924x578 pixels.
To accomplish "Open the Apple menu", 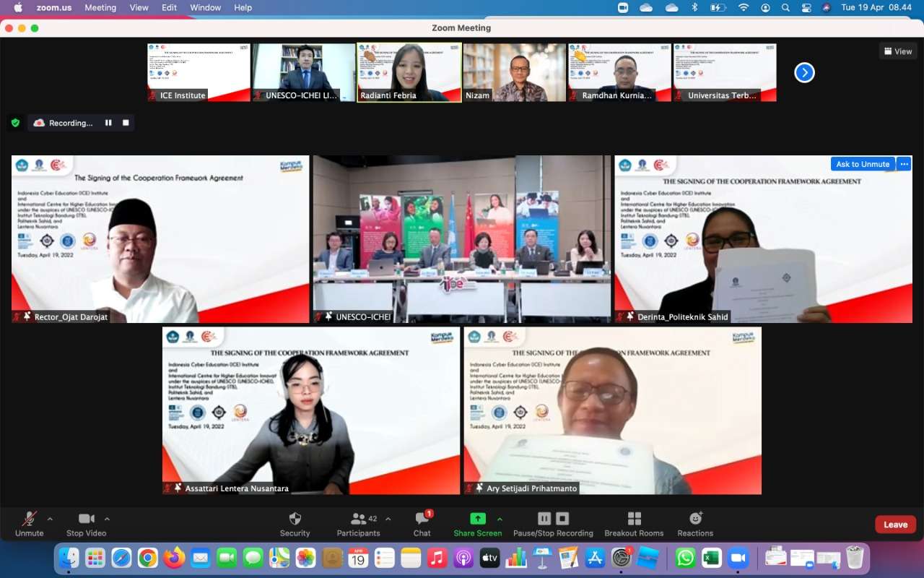I will click(x=18, y=7).
